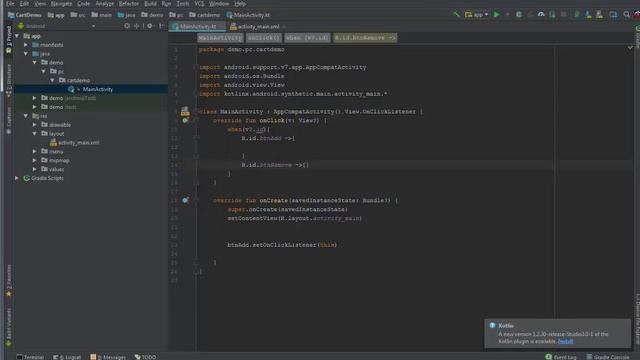The width and height of the screenshot is (640, 360).
Task: Click the Stop square icon in toolbar
Action: tap(564, 15)
